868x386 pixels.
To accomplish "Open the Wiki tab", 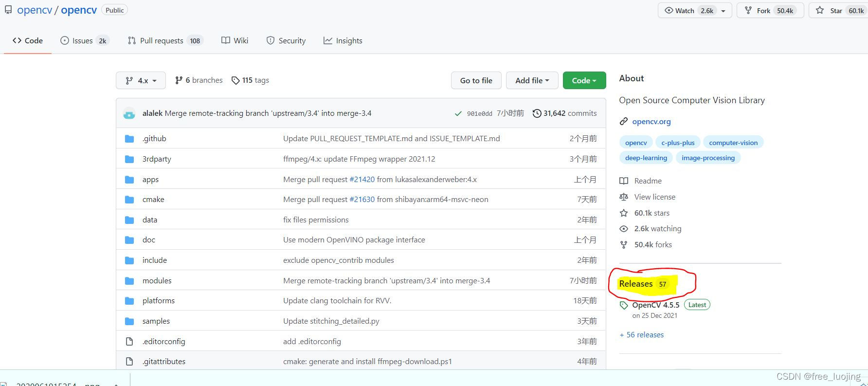I will point(235,41).
